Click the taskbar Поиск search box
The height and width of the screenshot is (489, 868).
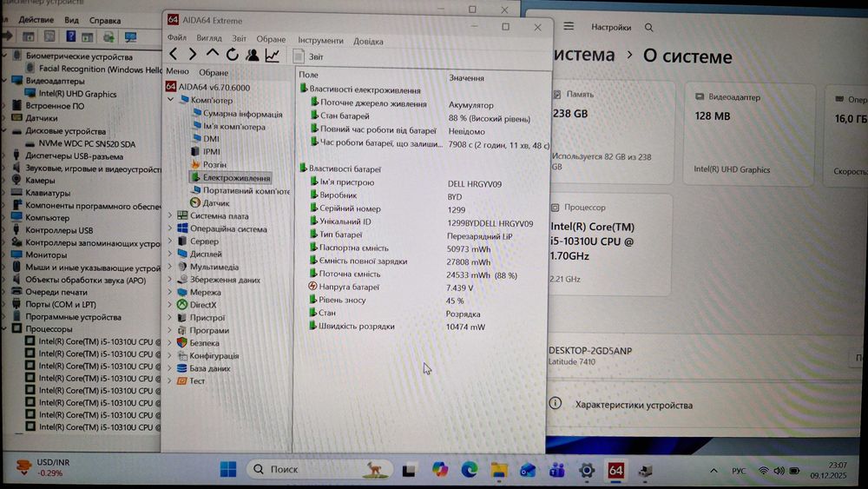[319, 470]
